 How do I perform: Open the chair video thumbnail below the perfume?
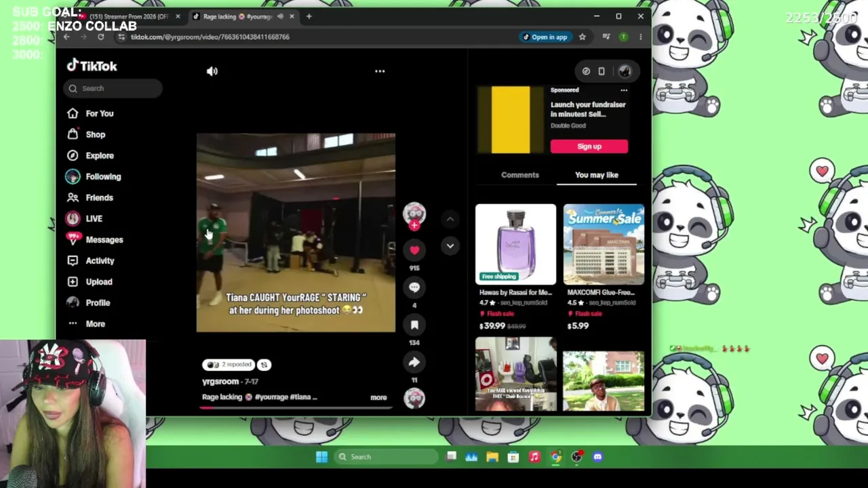tap(515, 374)
